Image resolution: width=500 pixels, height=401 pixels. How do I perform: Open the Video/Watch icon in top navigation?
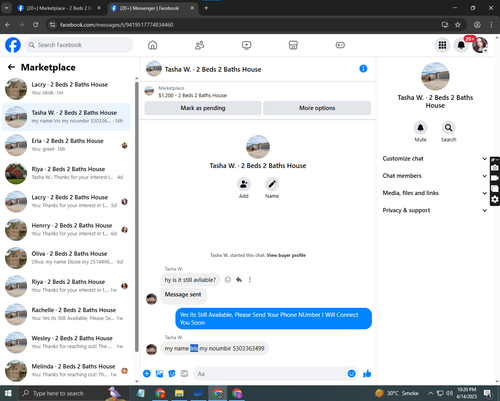point(246,45)
